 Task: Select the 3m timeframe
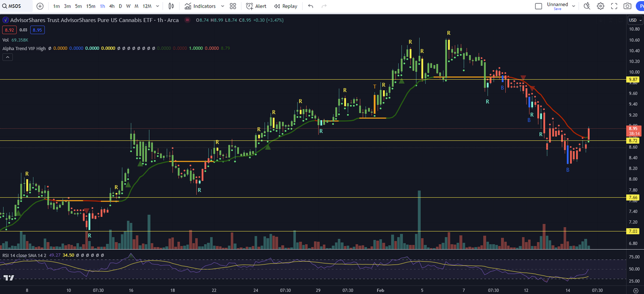click(x=67, y=6)
